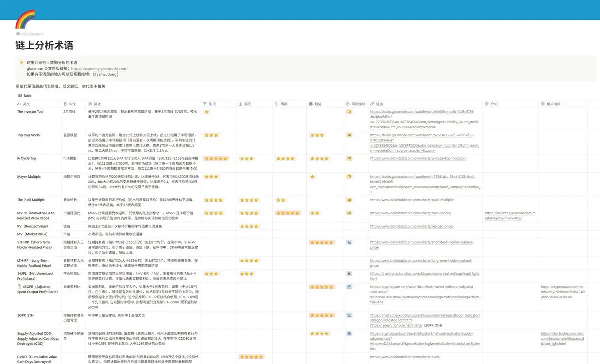The image size is (600, 364).
Task: Open the 中文 column header menu
Action: [73, 104]
